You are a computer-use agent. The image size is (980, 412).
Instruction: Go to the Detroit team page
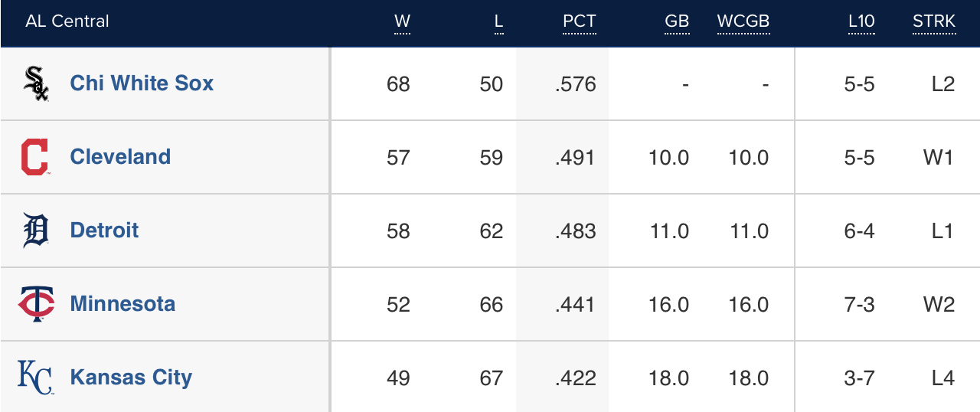click(x=104, y=231)
